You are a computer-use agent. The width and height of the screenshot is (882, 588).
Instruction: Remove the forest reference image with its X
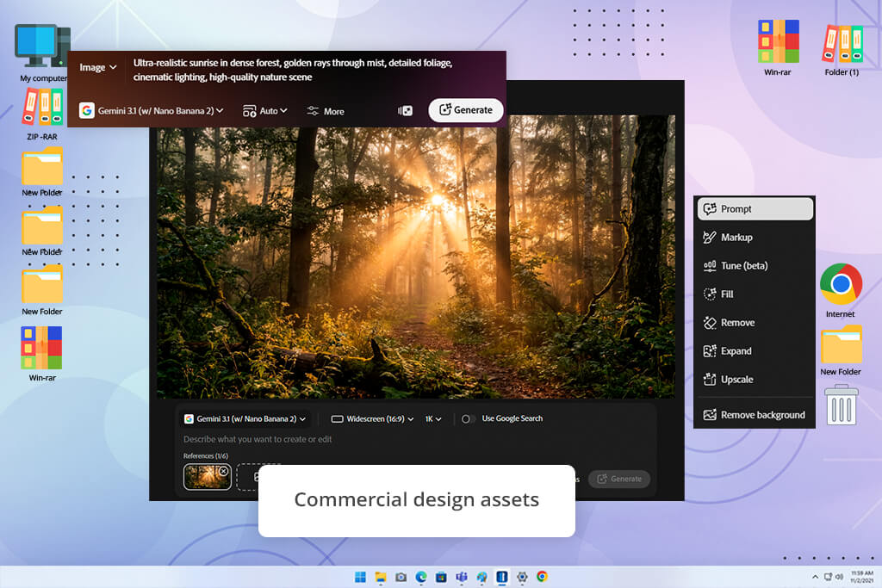pos(223,471)
